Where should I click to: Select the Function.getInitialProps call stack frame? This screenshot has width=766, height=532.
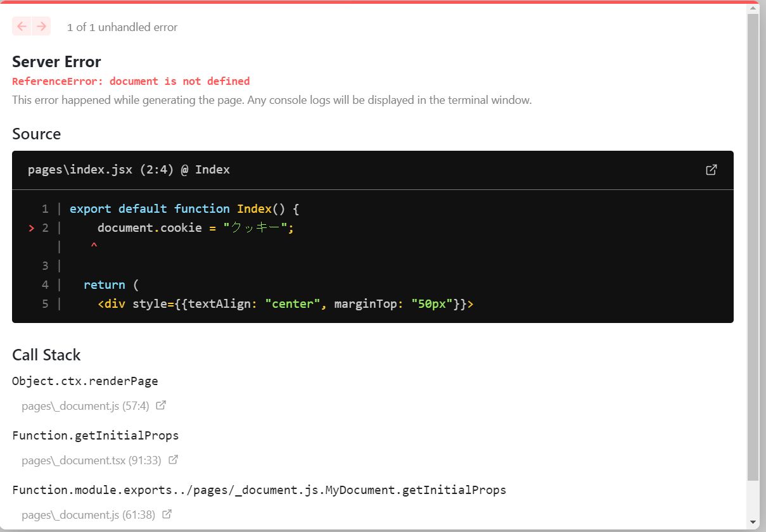(95, 435)
